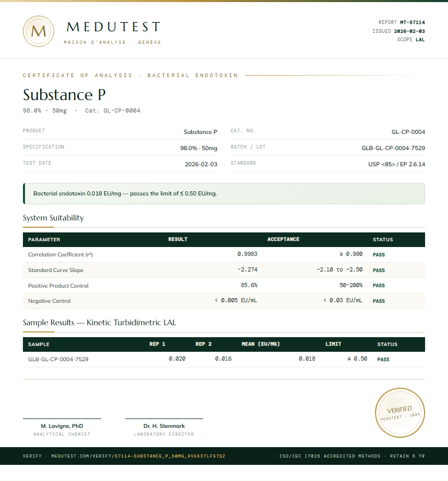The image size is (448, 481).
Task: Click the MEDUTEST brand name heading
Action: (x=114, y=27)
